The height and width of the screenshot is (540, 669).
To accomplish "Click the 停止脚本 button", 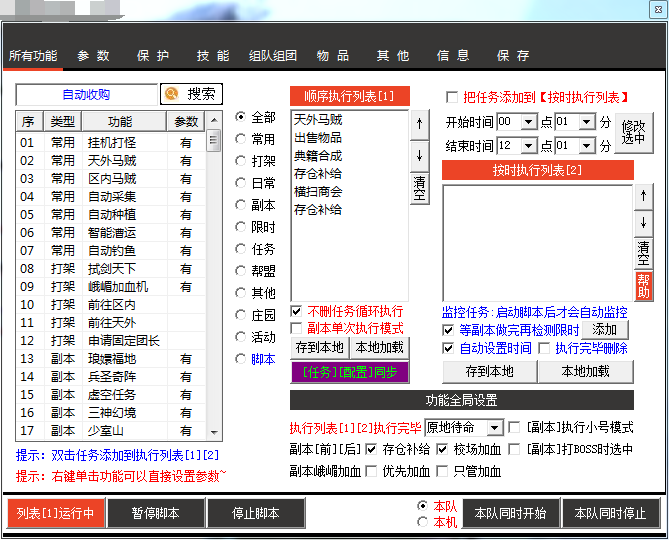I will [x=256, y=513].
